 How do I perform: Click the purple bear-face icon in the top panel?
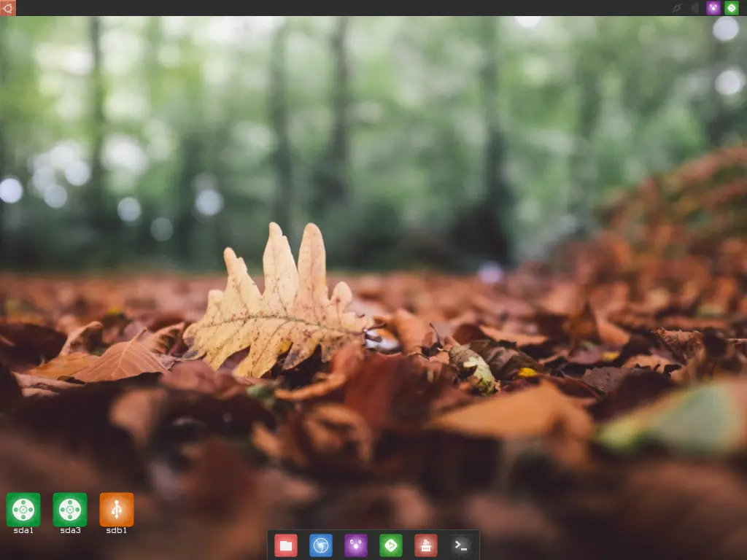pyautogui.click(x=713, y=7)
